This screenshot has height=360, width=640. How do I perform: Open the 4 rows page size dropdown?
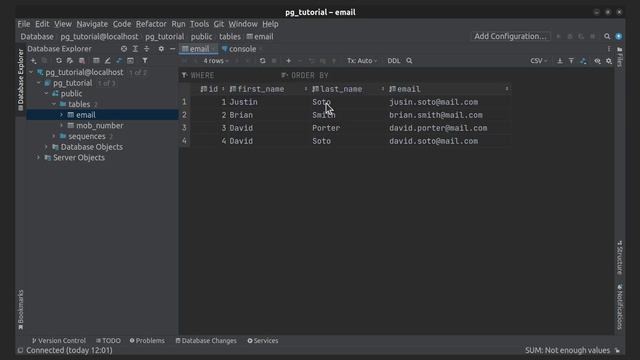click(216, 61)
